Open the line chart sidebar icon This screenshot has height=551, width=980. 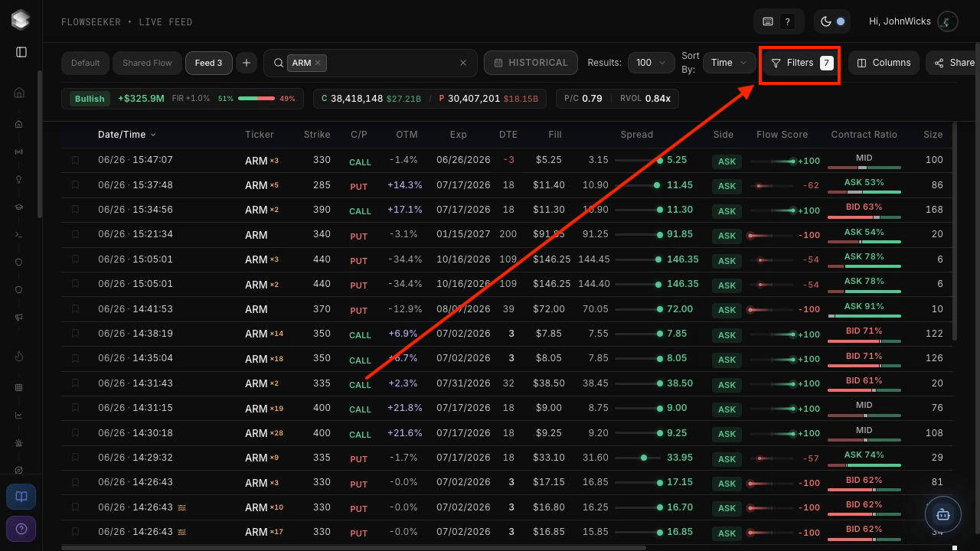(19, 416)
